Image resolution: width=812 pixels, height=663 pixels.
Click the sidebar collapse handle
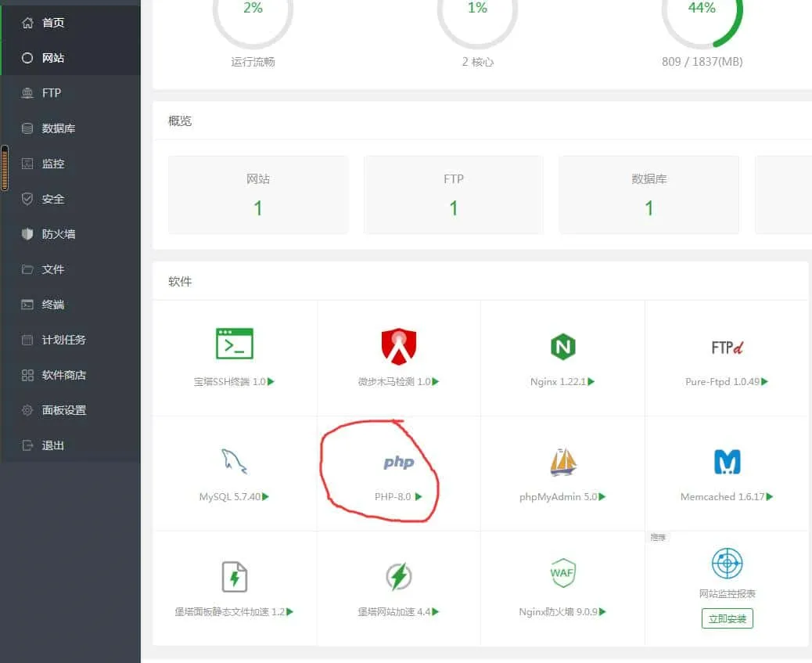(5, 168)
